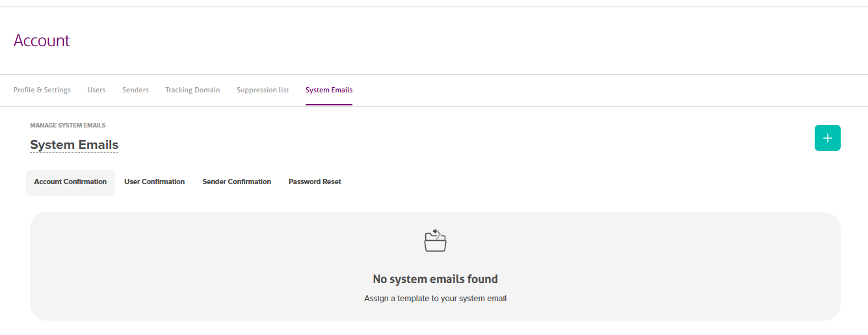Click the empty folder icon in the placeholder
868x335 pixels.
pyautogui.click(x=435, y=241)
